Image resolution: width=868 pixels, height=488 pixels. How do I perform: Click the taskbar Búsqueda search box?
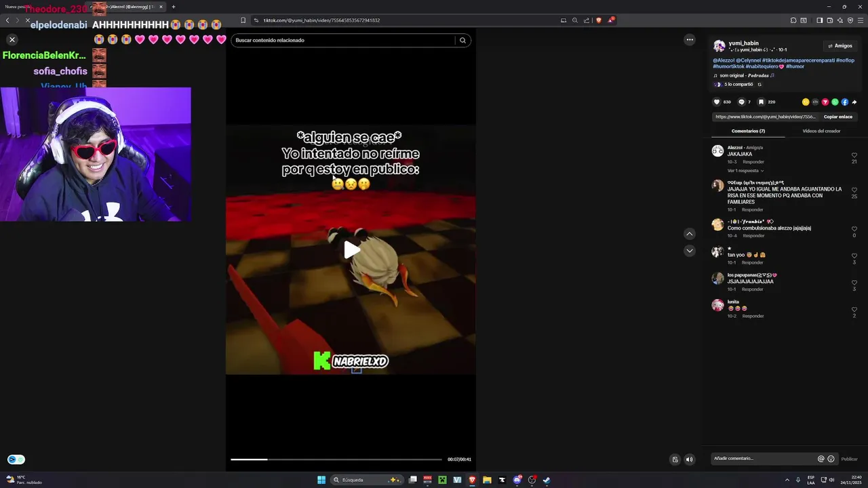coord(367,480)
